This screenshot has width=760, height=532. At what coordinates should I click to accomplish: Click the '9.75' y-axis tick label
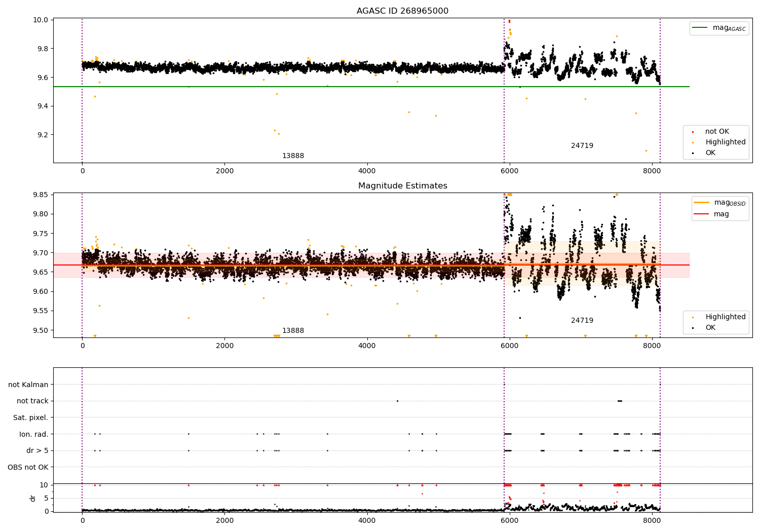42,234
